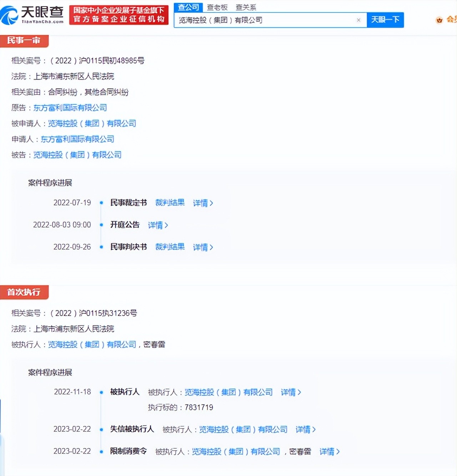
Task: Select the 查公司 tab
Action: tap(189, 8)
